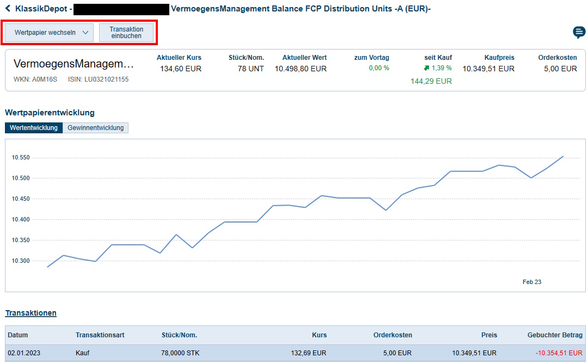Click the Datum column header
Screen dimensions: 588x364
[17, 335]
